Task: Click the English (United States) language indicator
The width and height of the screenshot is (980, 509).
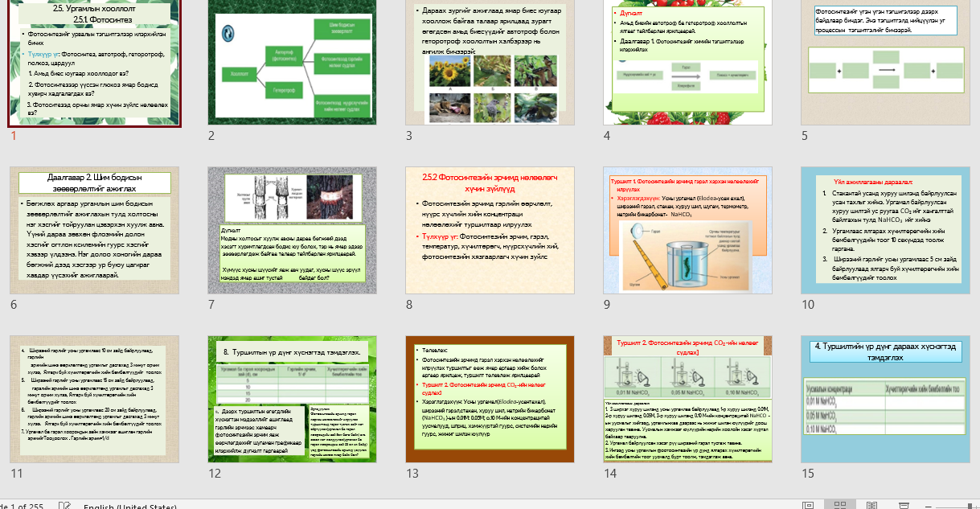Action: click(129, 507)
